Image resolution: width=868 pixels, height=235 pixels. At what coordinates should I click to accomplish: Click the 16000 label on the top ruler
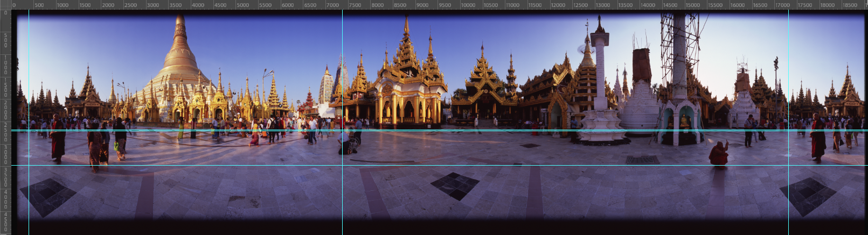[x=738, y=5]
